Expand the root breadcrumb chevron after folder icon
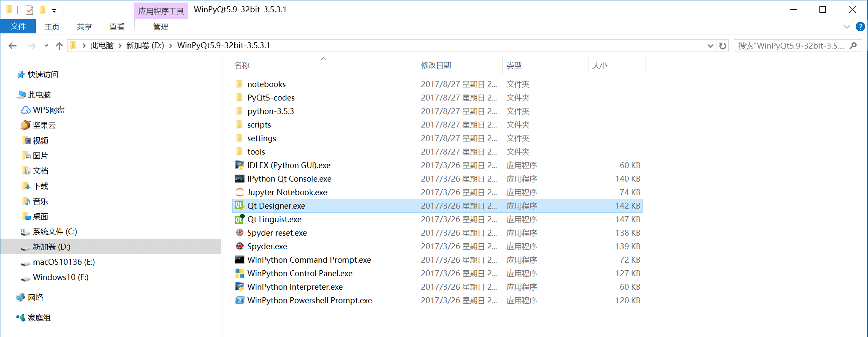This screenshot has height=337, width=868. [x=84, y=46]
